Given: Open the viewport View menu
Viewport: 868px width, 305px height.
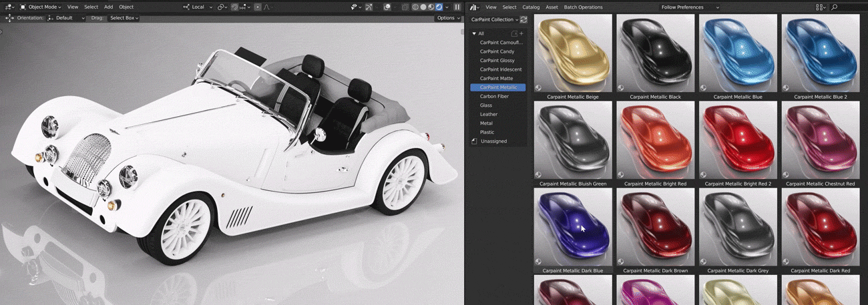Looking at the screenshot, I should [73, 7].
